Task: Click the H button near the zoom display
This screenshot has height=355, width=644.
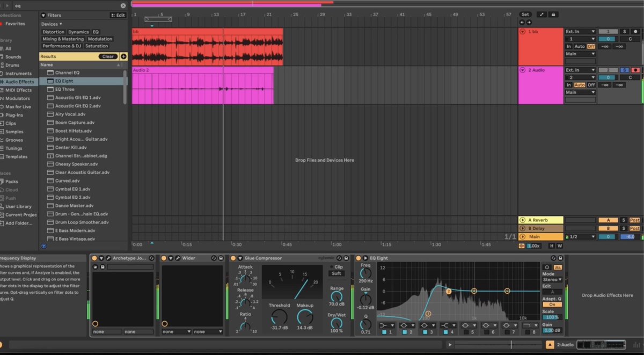Action: [x=551, y=246]
